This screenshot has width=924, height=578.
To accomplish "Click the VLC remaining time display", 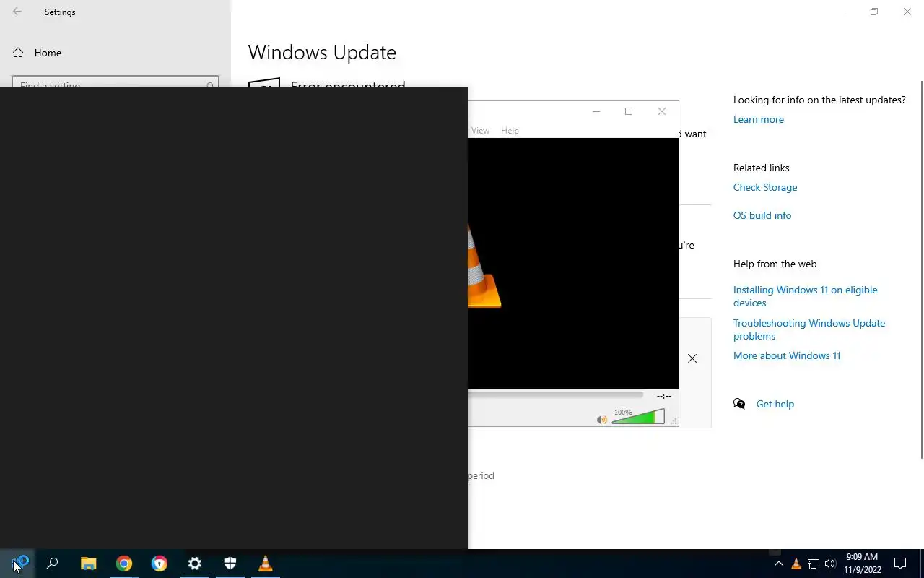I will pos(664,396).
